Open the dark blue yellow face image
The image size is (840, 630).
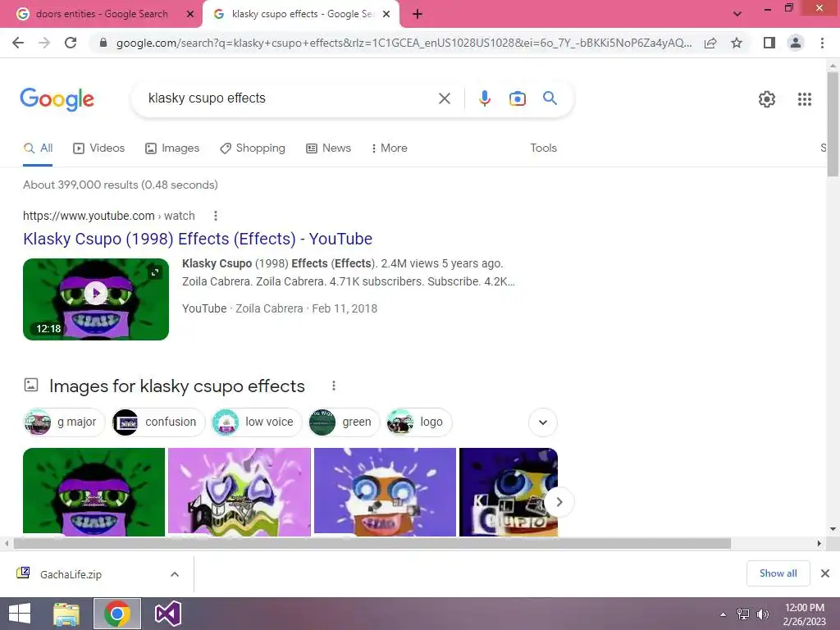coord(509,492)
